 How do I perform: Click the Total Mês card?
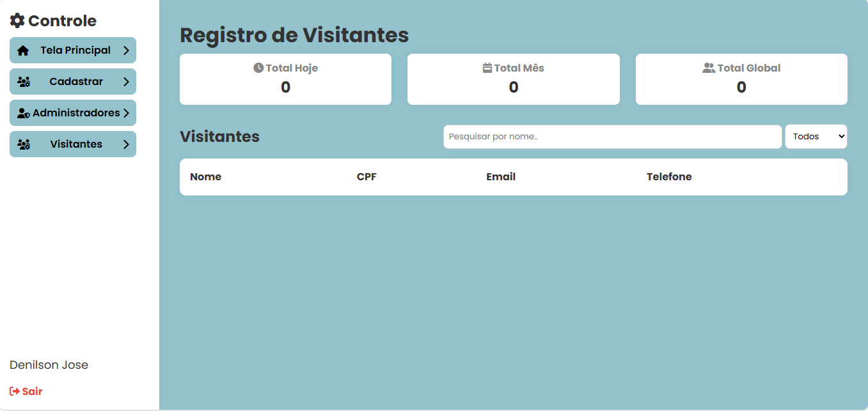tap(514, 79)
